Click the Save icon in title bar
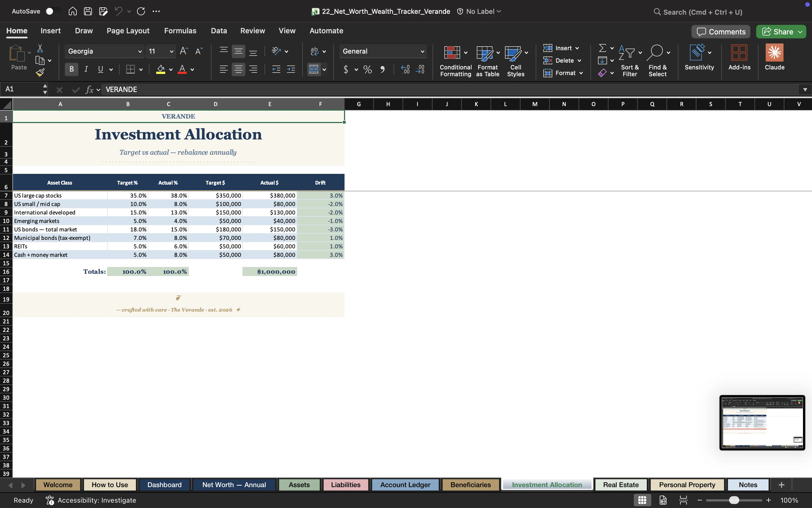Image resolution: width=812 pixels, height=508 pixels. tap(88, 11)
